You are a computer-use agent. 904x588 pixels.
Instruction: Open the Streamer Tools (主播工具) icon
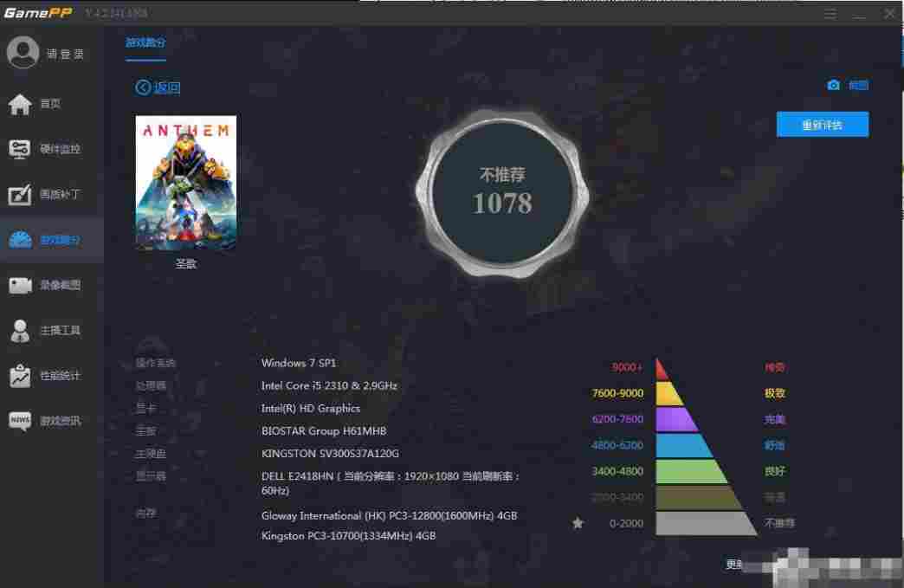pos(20,330)
